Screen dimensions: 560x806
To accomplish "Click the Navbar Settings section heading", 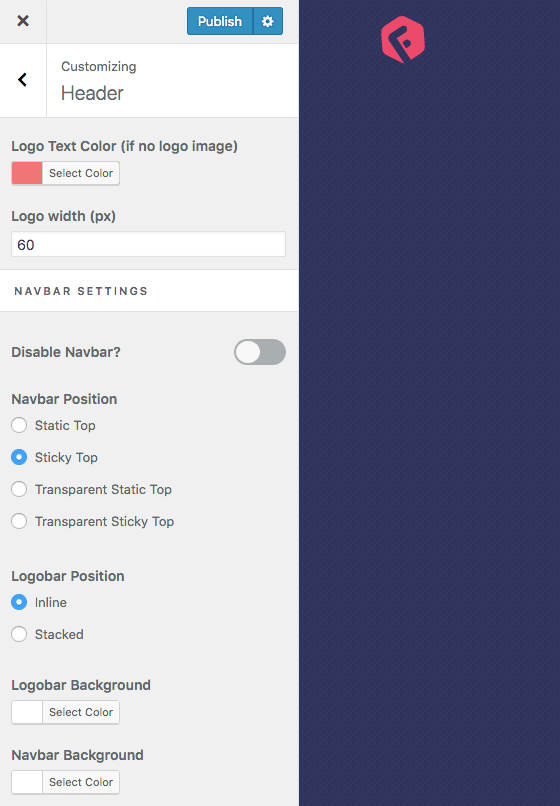I will click(81, 291).
